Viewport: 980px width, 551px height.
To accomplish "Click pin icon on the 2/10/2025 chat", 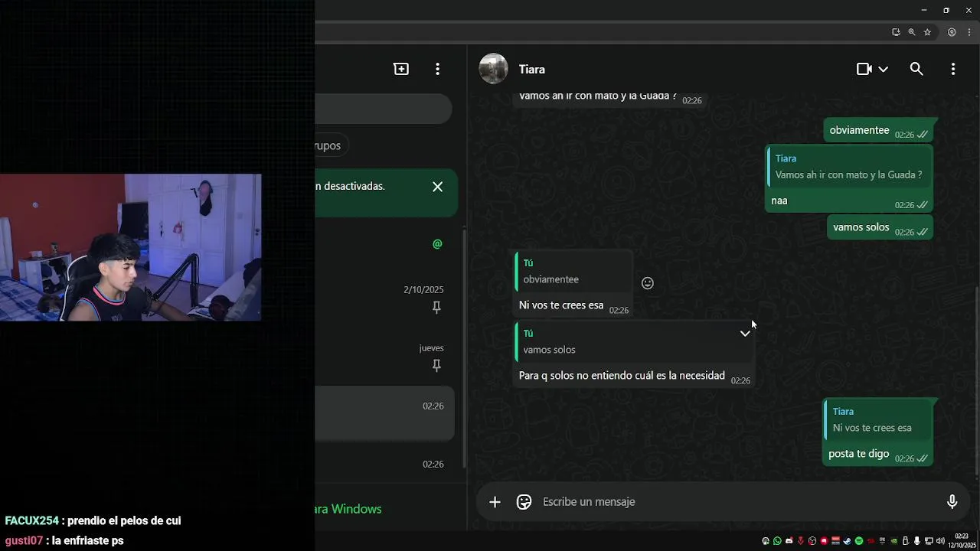I will pos(436,307).
